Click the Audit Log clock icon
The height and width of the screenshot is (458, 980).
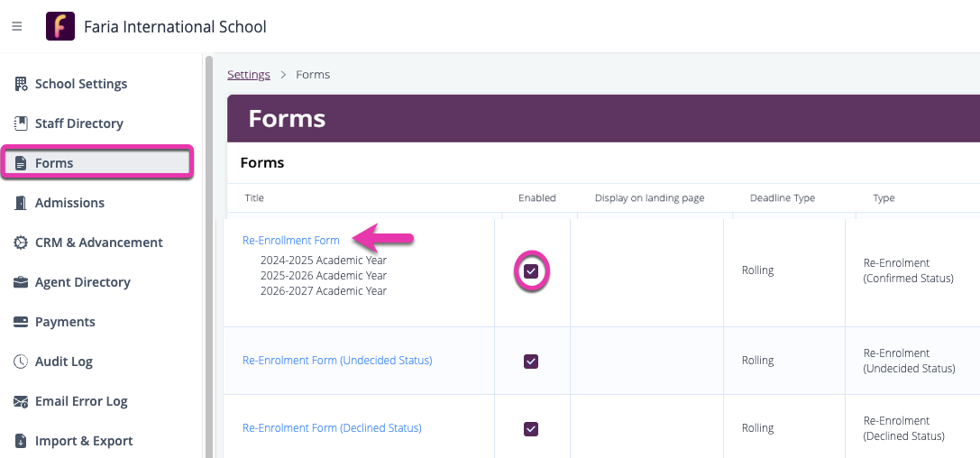[x=21, y=362]
